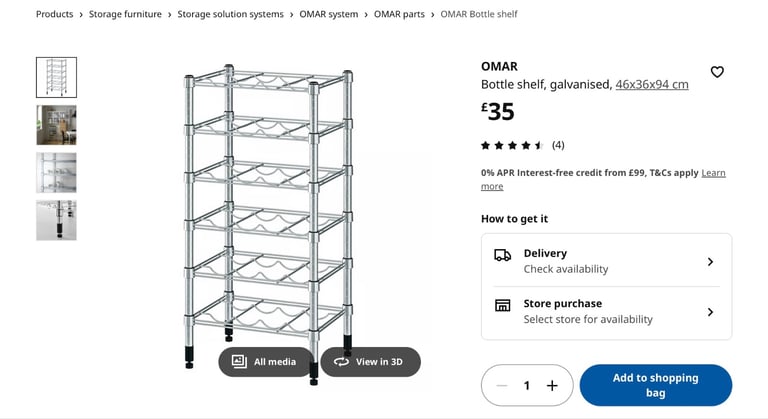The width and height of the screenshot is (768, 419).
Task: Launch View in 3D mode
Action: point(370,361)
